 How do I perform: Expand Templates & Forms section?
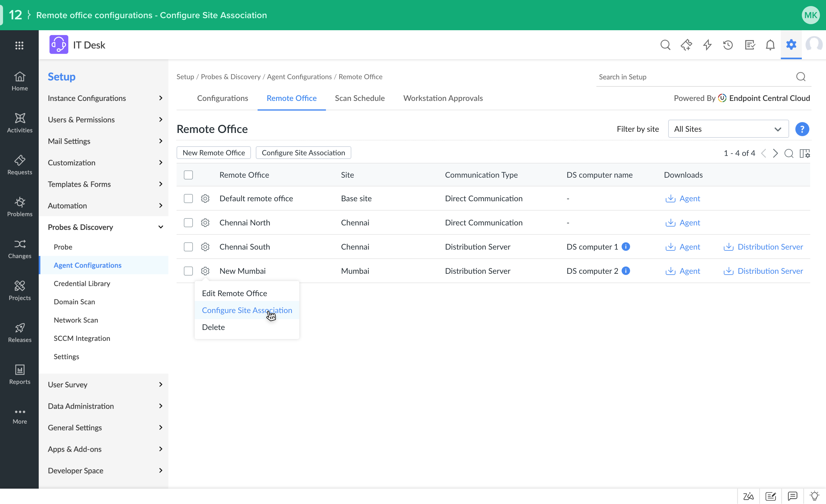[104, 184]
